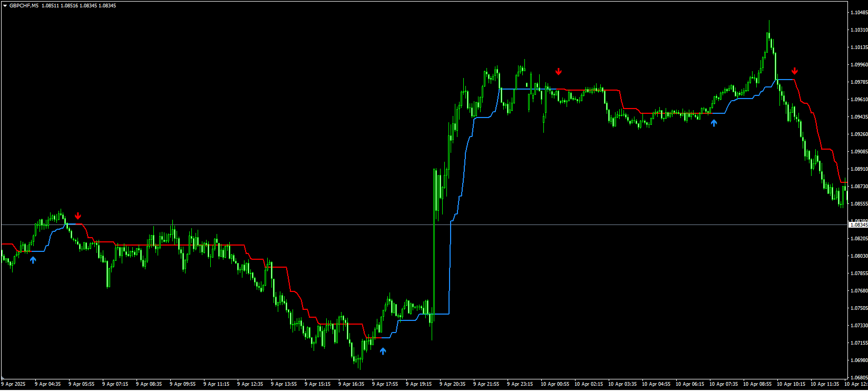Click the 1.07680 price scale label
Viewport: 868px width, 391px height.
coord(859,290)
